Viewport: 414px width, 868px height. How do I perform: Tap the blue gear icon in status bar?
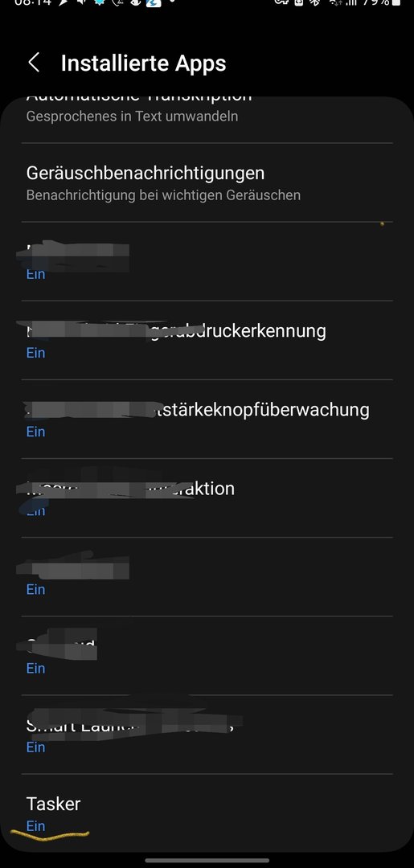(99, 2)
